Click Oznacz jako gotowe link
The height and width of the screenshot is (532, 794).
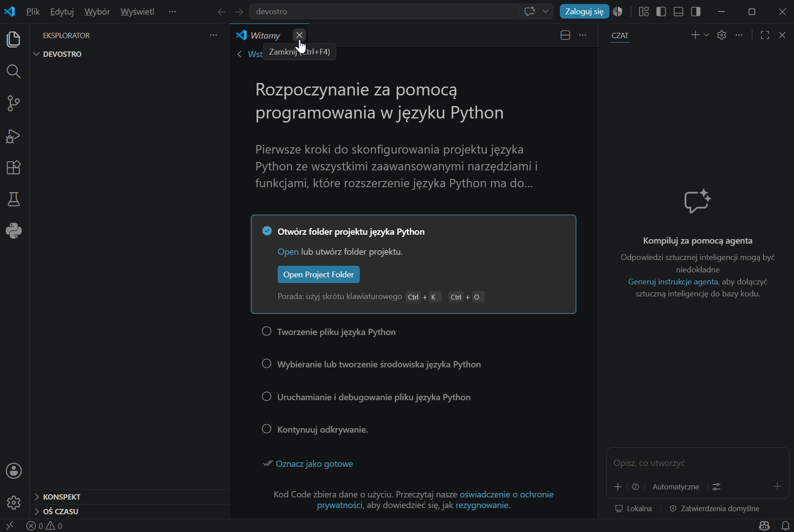[314, 464]
